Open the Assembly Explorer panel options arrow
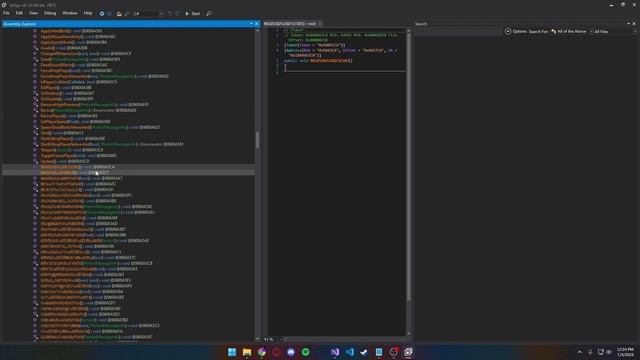This screenshot has height=360, width=640. coord(251,24)
